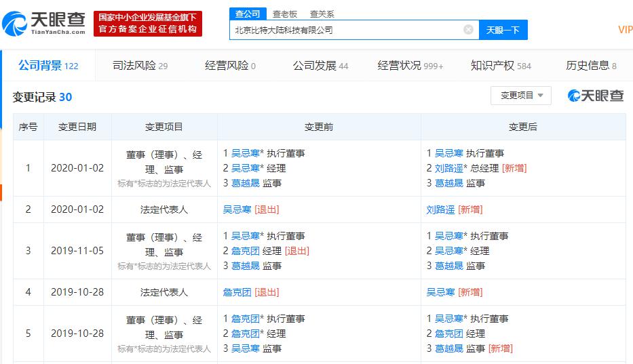This screenshot has height=364, width=633.
Task: Click the date 2019-11-05 cell
Action: [x=77, y=251]
